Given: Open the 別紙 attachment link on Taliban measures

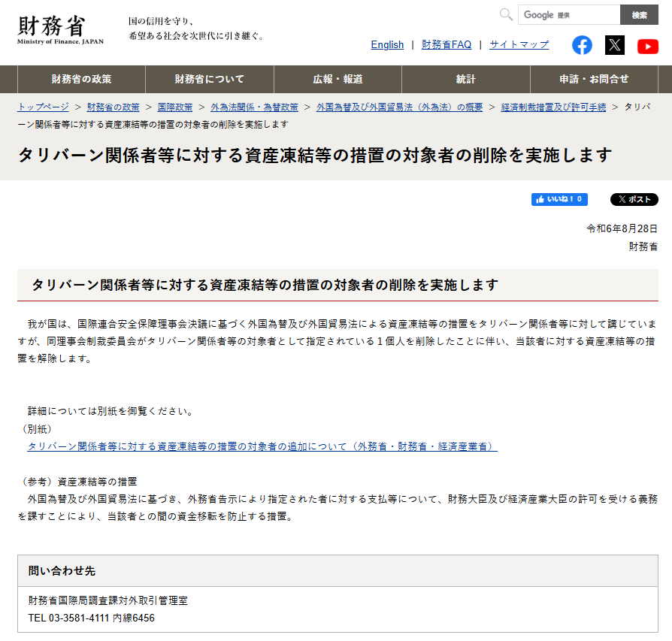Looking at the screenshot, I should (262, 446).
